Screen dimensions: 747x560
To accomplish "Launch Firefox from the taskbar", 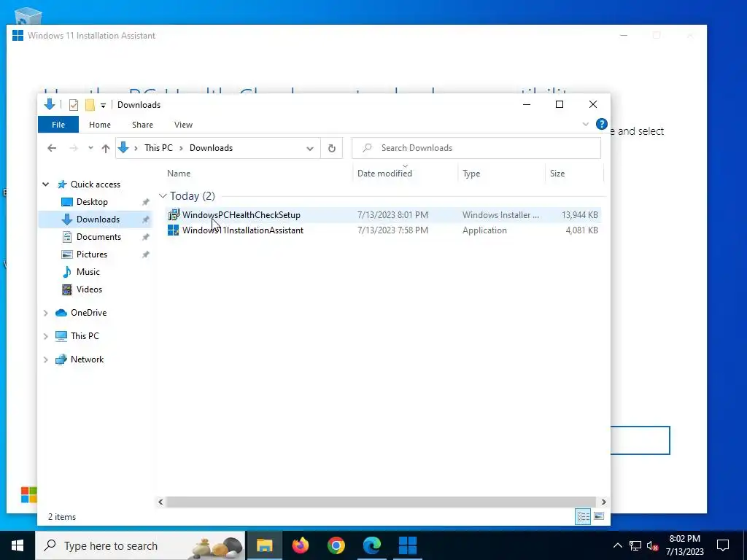I will (x=300, y=545).
